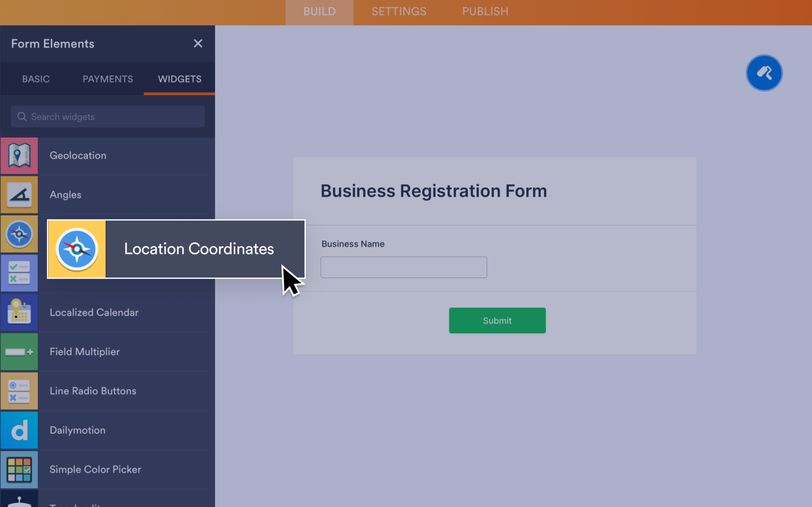Click the search magnifier in the widgets panel
812x507 pixels.
(22, 116)
